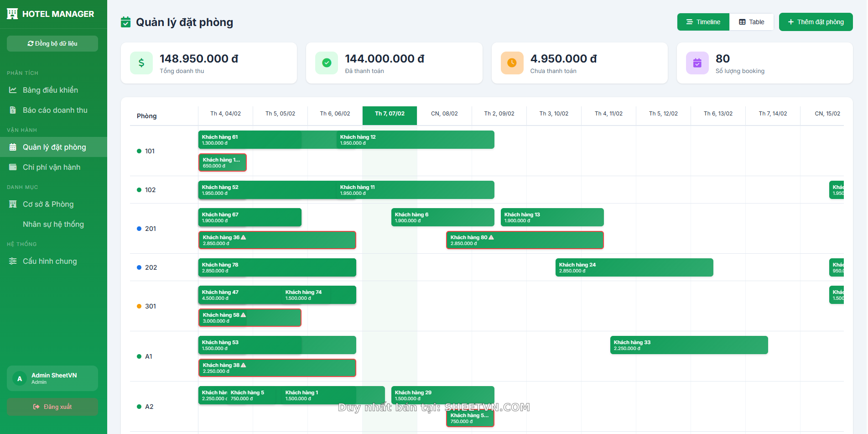Click the Đăng xuất logout button

52,407
